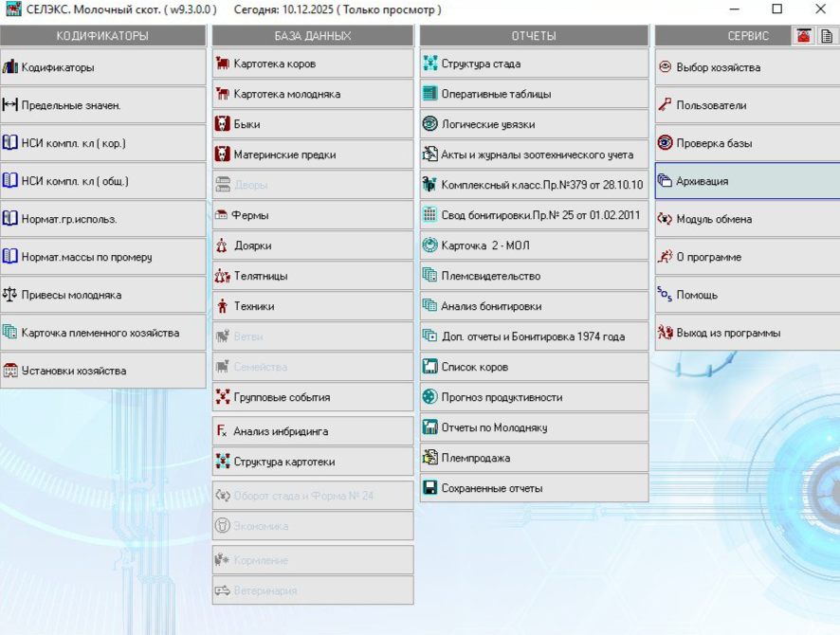Click the person icon next to Техники

[x=222, y=306]
